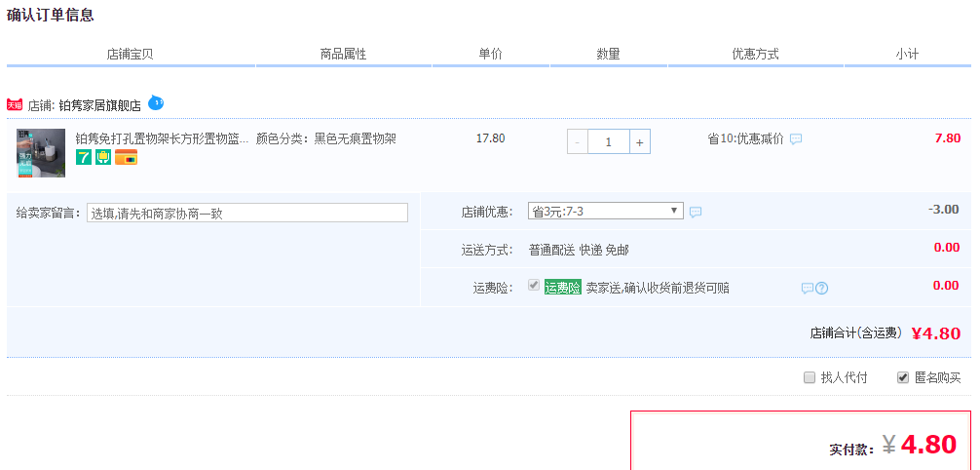The image size is (980, 470).
Task: Click the 普通配送 快递 免邮 shipping text
Action: click(579, 250)
